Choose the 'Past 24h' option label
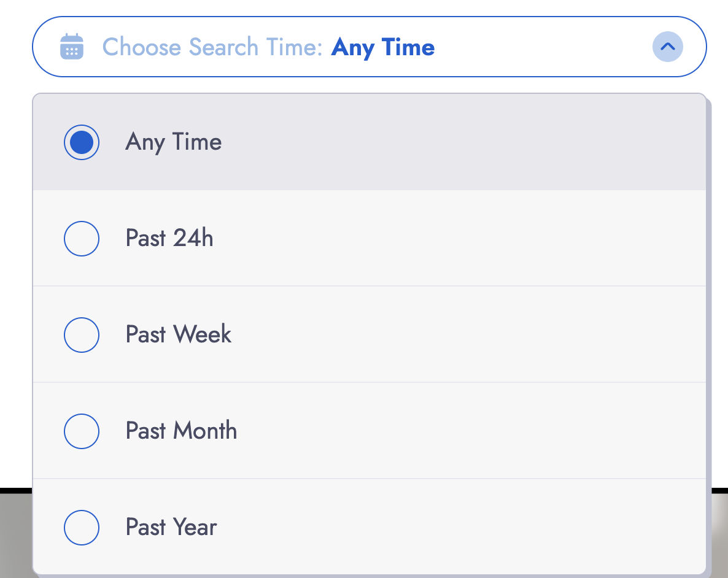The height and width of the screenshot is (578, 728). pyautogui.click(x=169, y=238)
